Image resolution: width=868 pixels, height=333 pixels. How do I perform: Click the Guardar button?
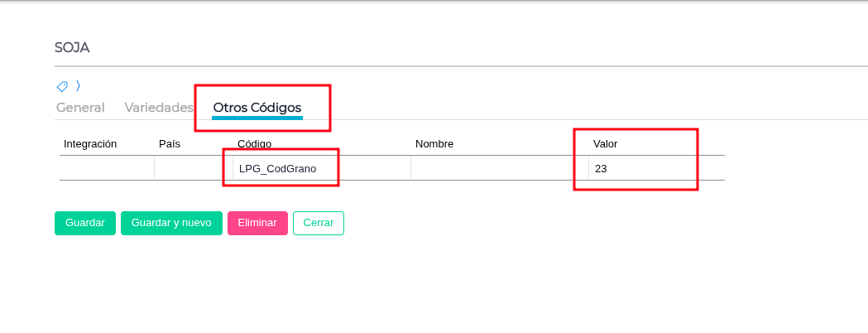[85, 223]
